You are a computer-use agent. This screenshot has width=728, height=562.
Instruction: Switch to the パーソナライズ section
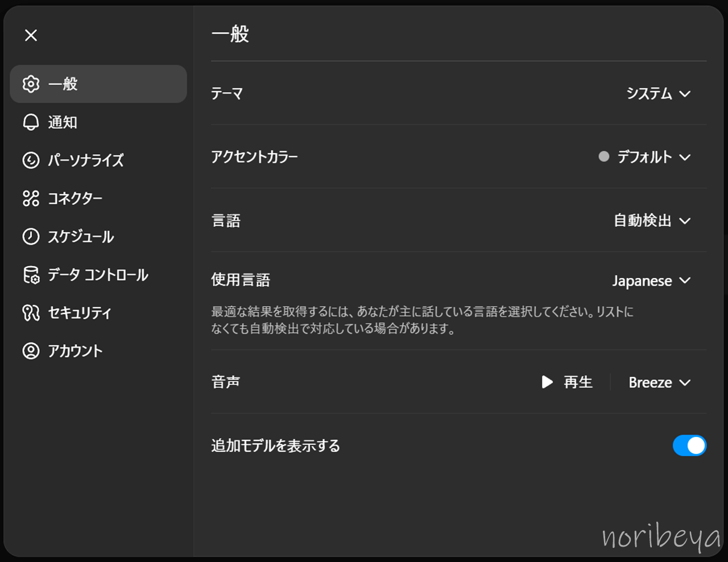coord(98,160)
